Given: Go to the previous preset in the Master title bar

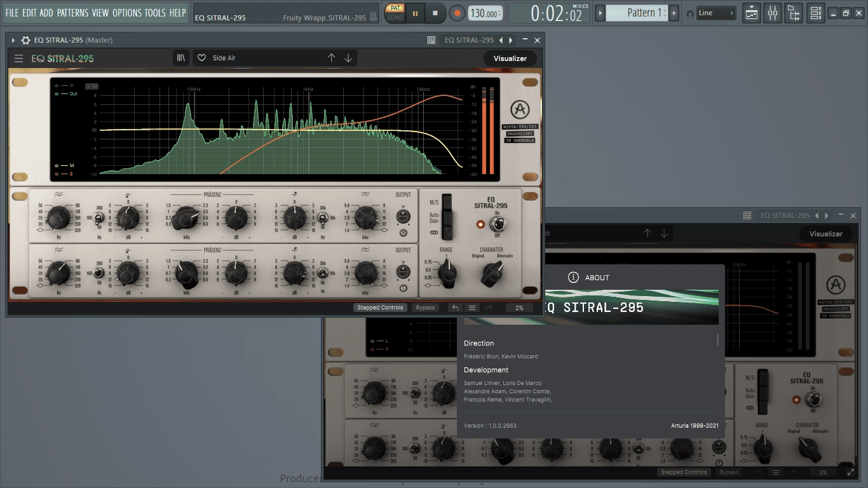Looking at the screenshot, I should (x=501, y=40).
